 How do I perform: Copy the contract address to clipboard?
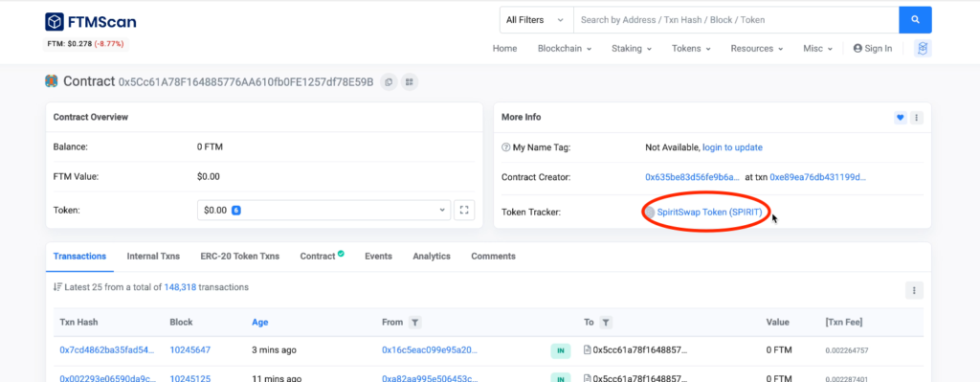click(389, 82)
